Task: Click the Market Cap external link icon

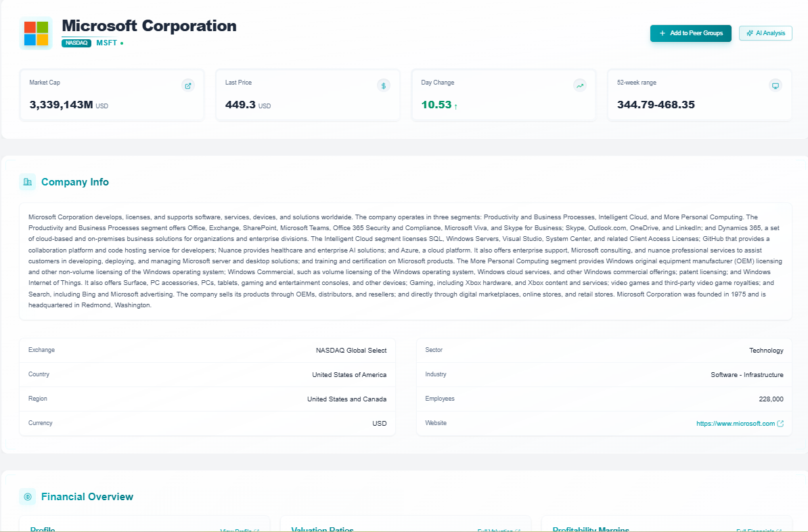Action: [188, 85]
